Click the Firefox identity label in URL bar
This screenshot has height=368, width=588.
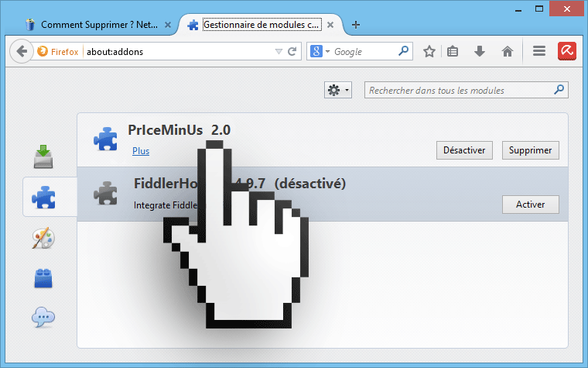[58, 51]
